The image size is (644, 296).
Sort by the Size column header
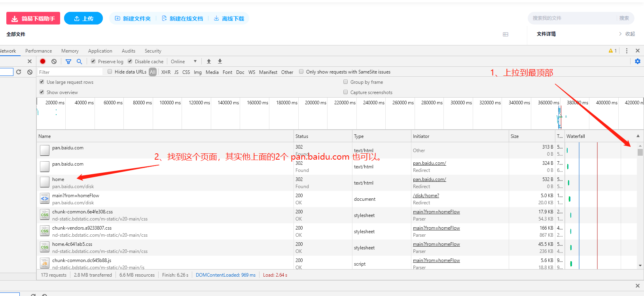tap(532, 136)
